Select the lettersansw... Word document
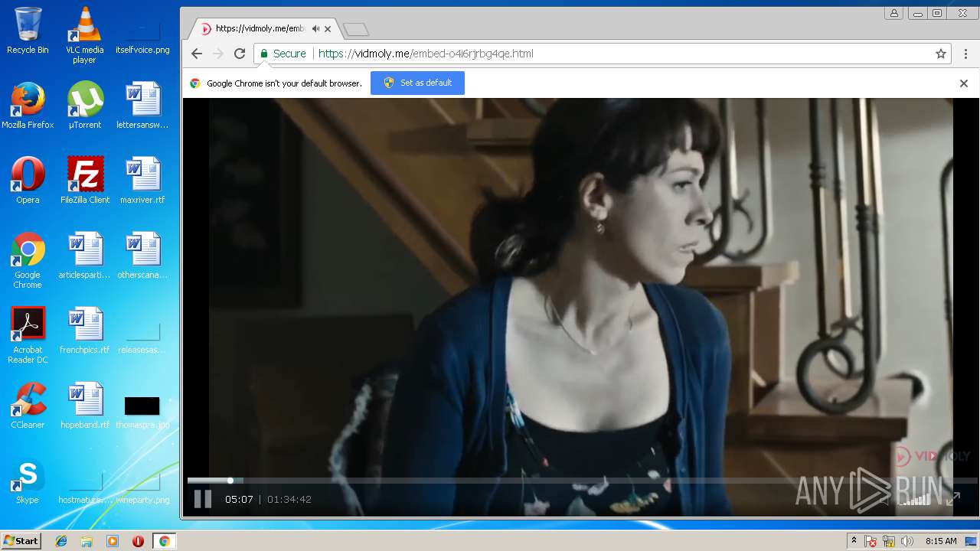The height and width of the screenshot is (551, 980). pos(142,106)
